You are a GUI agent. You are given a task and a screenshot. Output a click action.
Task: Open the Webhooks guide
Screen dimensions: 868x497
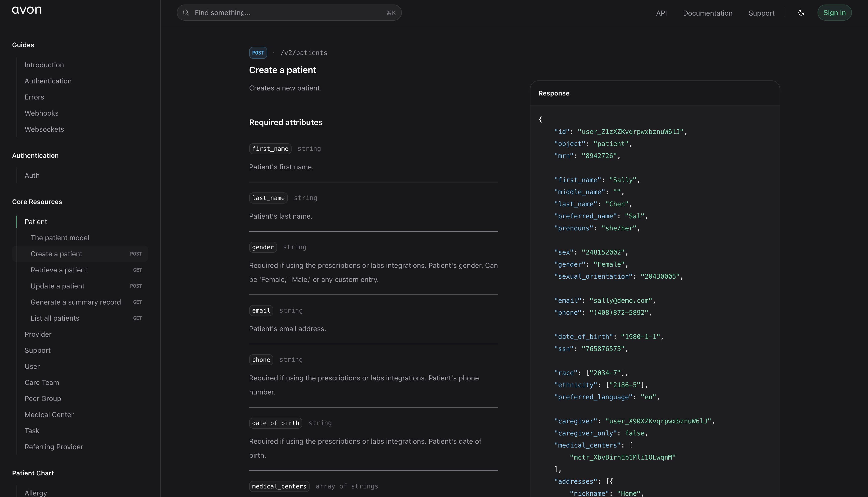pyautogui.click(x=41, y=113)
